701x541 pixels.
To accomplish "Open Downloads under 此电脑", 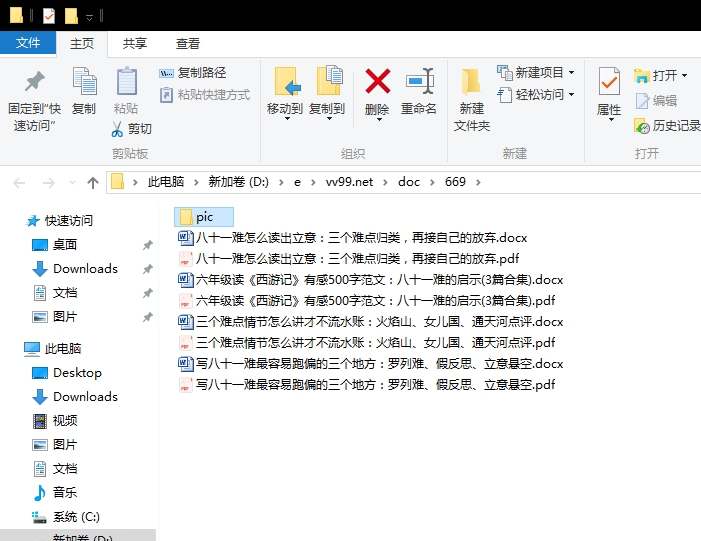I will tap(75, 397).
